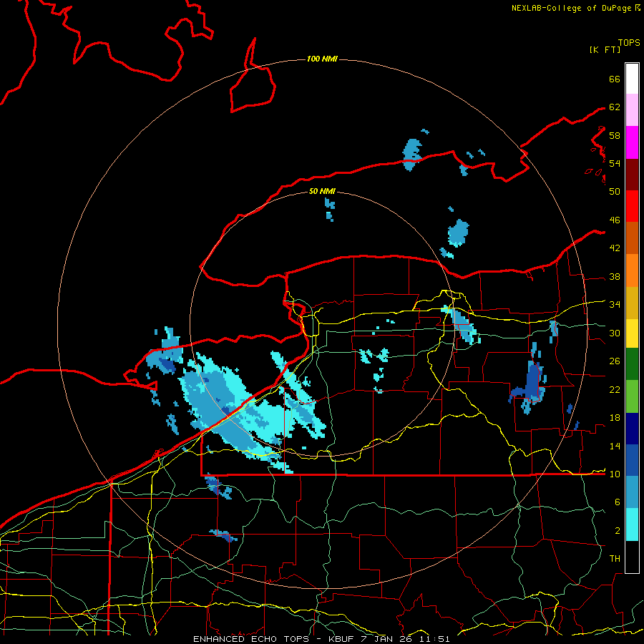
Task: Click the steel light-blue legend band
Action: (632, 492)
